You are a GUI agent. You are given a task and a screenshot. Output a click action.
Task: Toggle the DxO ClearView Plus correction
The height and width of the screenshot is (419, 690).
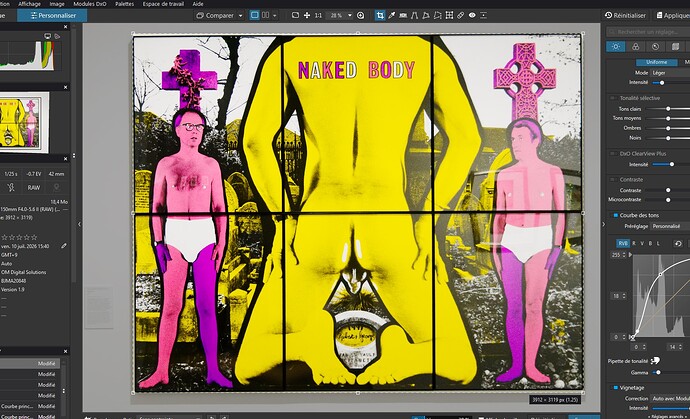[x=614, y=154]
